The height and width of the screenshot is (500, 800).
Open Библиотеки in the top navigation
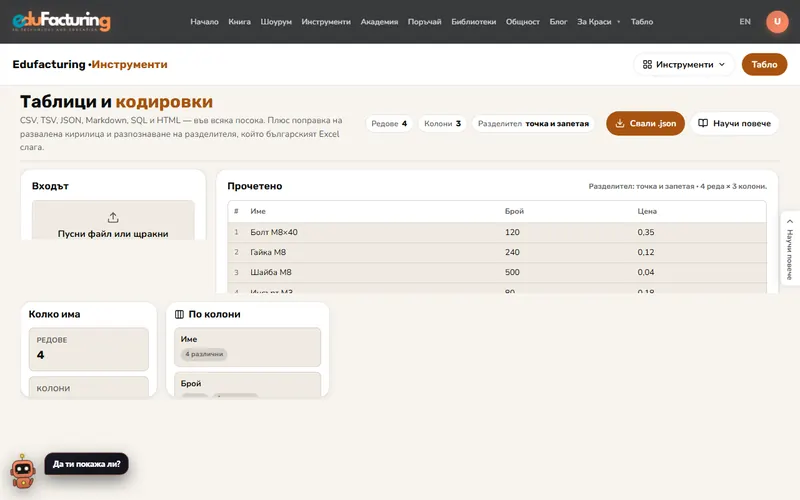click(x=473, y=21)
